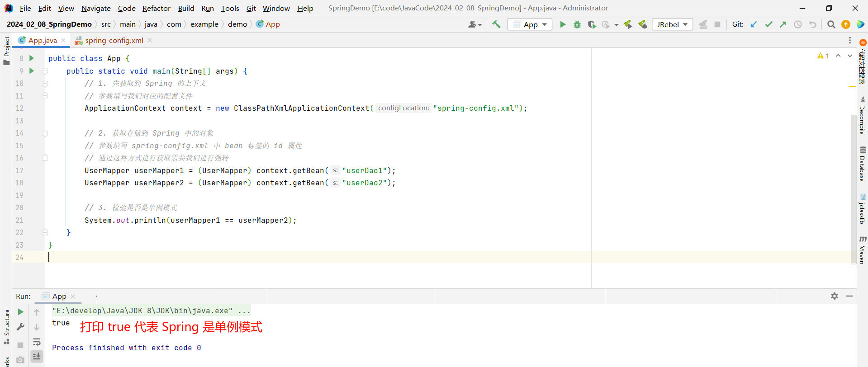Open Run panel settings gear
This screenshot has height=367, width=868.
click(x=835, y=296)
